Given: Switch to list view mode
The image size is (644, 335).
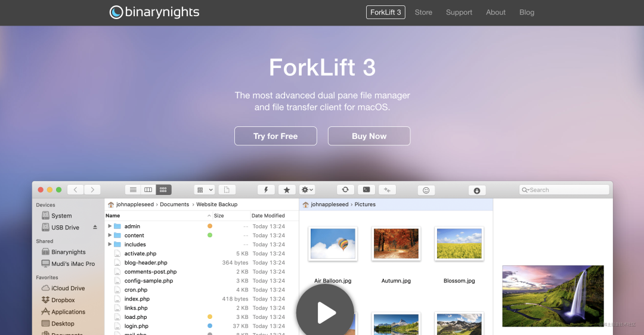Looking at the screenshot, I should [x=132, y=190].
